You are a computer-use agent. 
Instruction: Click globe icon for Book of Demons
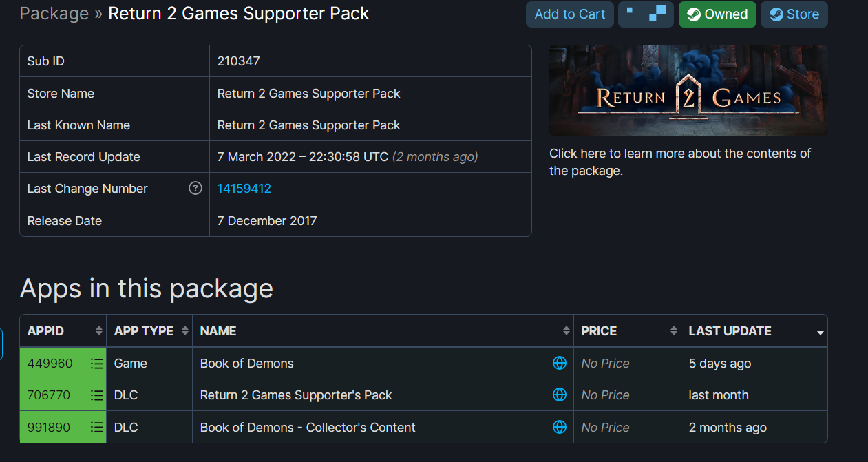point(560,363)
